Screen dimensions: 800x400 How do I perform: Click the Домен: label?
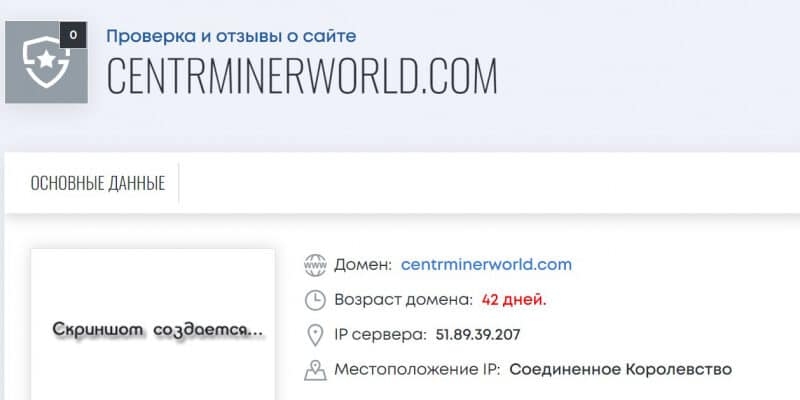[x=363, y=265]
